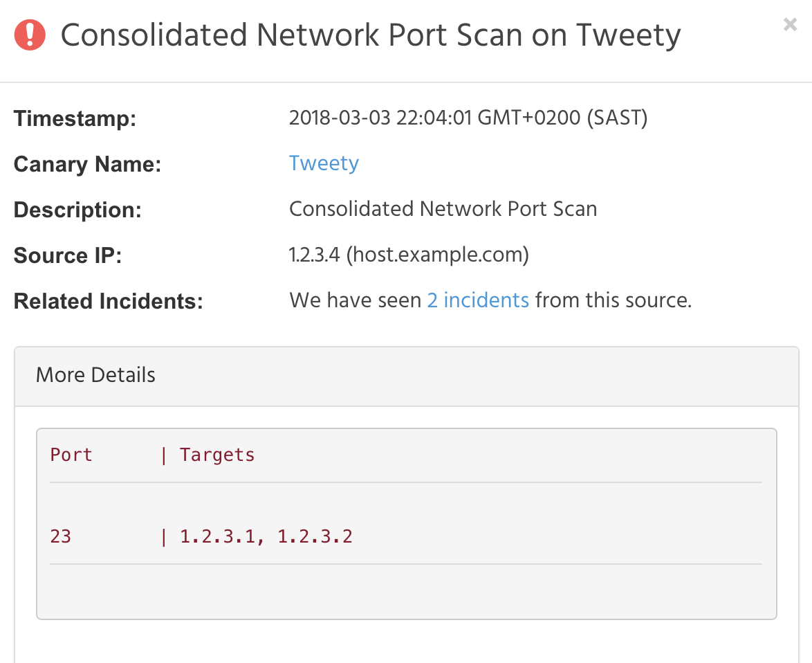Click the dialog title mentioning Tweety
This screenshot has width=812, height=663.
[x=371, y=35]
